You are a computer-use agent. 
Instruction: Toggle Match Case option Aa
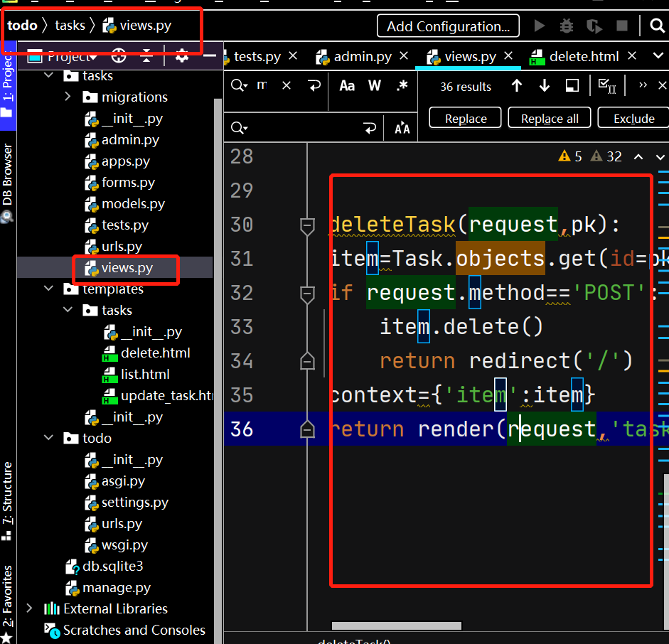347,86
